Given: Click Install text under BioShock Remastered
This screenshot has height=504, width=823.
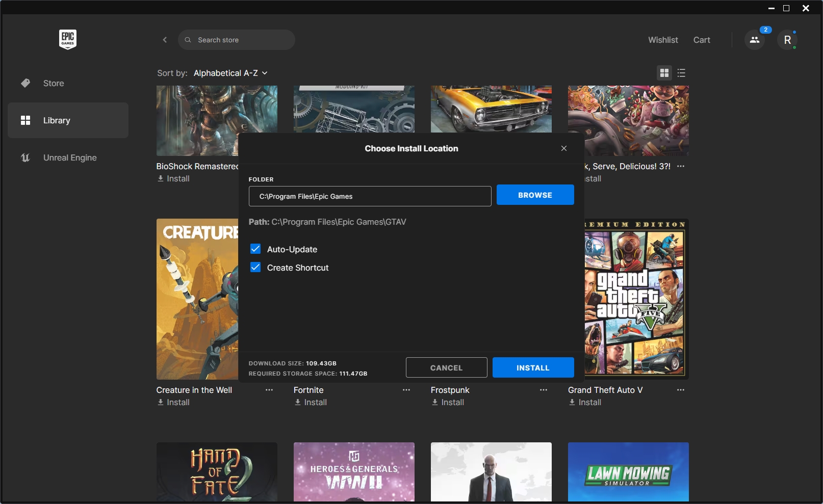Looking at the screenshot, I should pyautogui.click(x=178, y=178).
